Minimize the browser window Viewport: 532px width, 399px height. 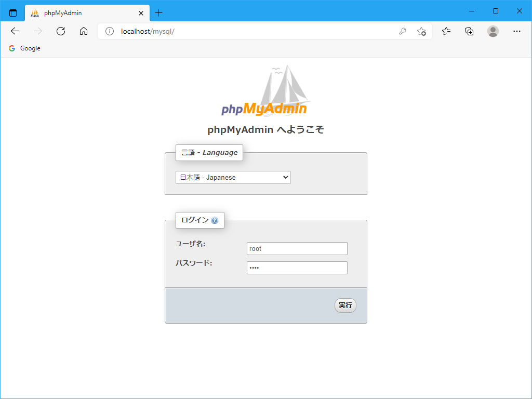tap(472, 11)
